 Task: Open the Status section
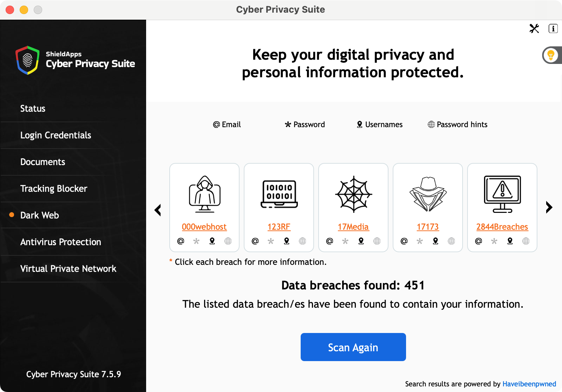pos(33,109)
